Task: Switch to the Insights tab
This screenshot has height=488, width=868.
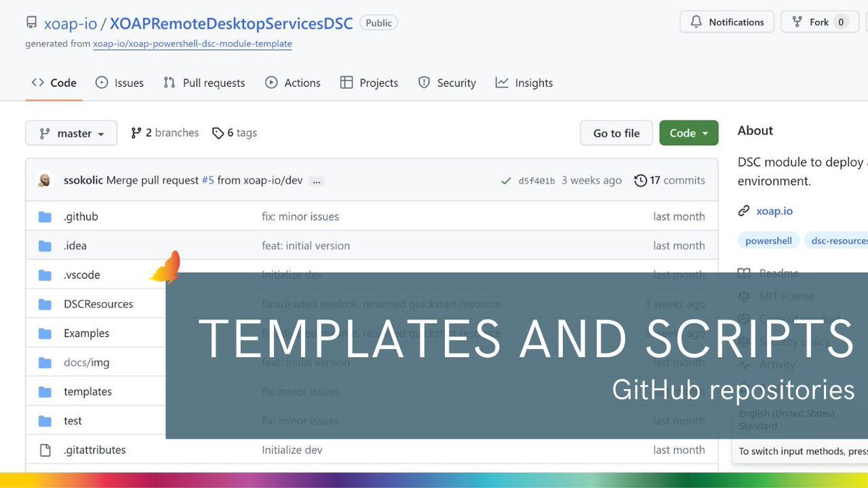Action: (x=524, y=82)
